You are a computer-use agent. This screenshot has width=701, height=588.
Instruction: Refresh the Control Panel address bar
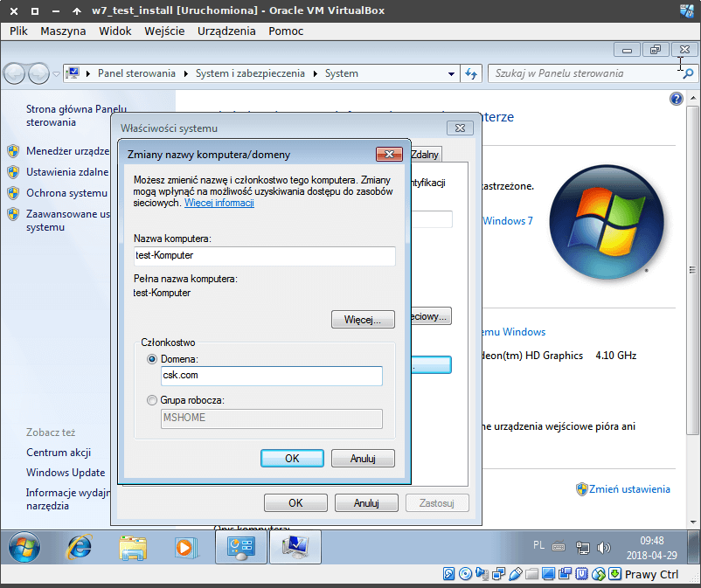tap(471, 73)
